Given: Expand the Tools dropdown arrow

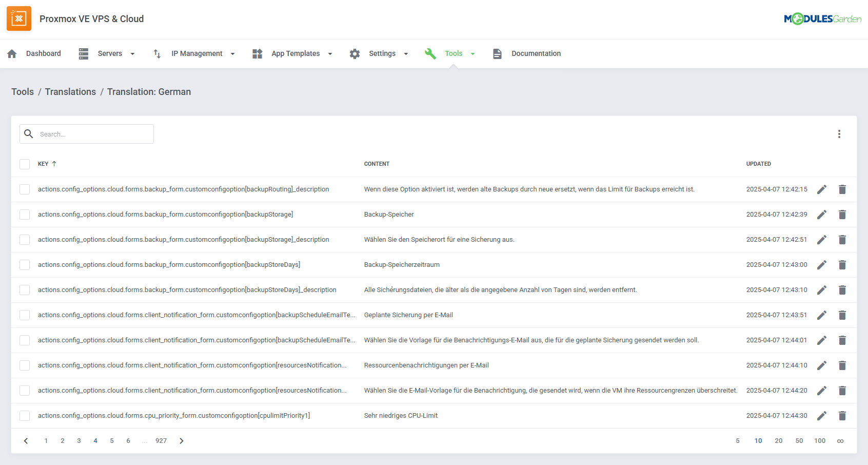Looking at the screenshot, I should pyautogui.click(x=472, y=54).
